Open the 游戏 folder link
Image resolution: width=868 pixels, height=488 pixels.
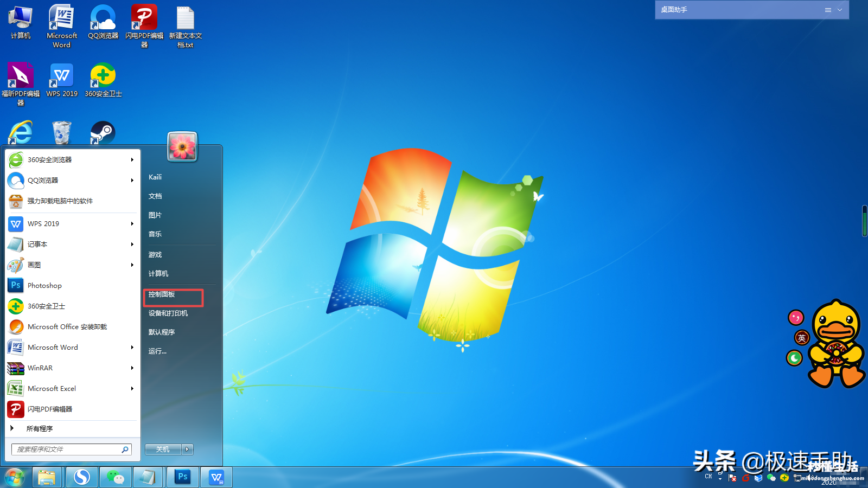pyautogui.click(x=155, y=255)
